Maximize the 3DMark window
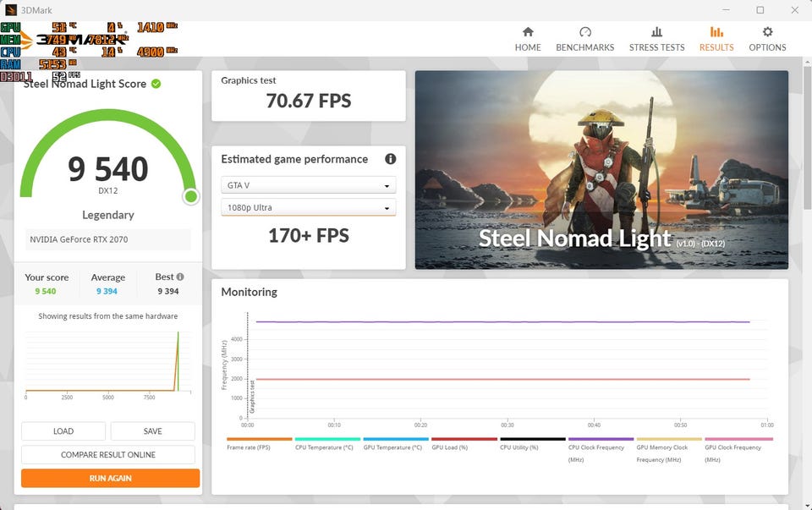The image size is (812, 510). pyautogui.click(x=760, y=10)
